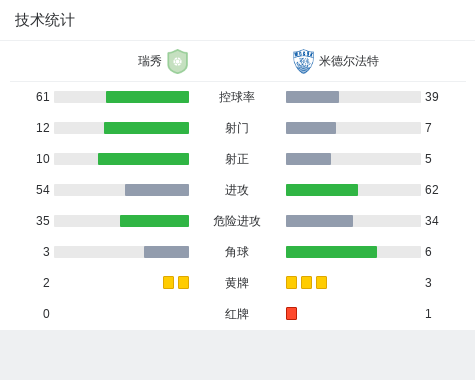Click the 红牌 row label
475x380 pixels.
coord(237,314)
